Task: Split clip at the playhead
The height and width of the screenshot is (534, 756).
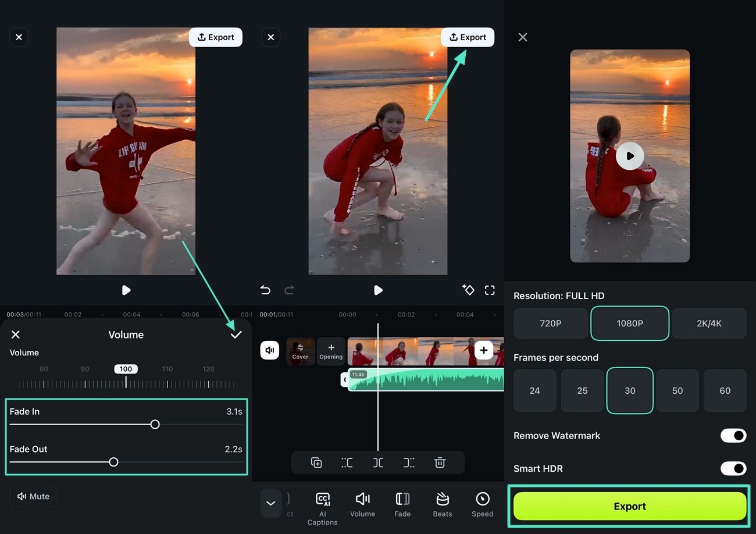Action: (378, 463)
